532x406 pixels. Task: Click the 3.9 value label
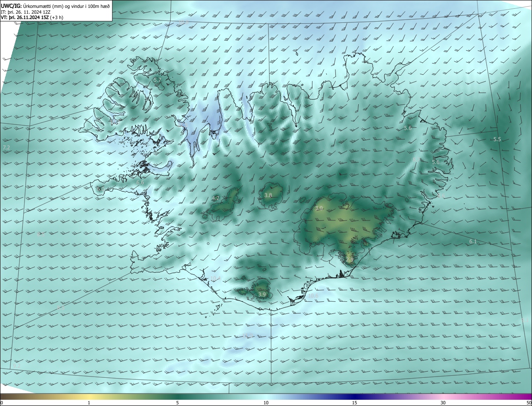262,295
